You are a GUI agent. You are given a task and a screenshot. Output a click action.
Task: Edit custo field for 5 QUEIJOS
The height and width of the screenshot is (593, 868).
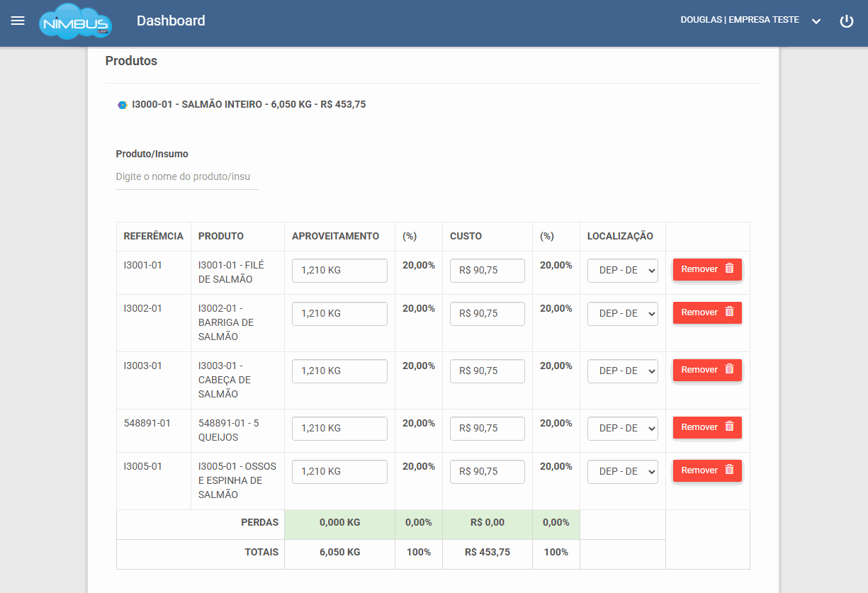tap(487, 429)
